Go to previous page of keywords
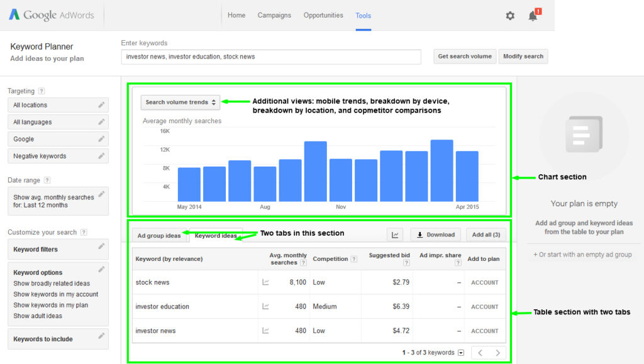The image size is (644, 364). click(480, 353)
